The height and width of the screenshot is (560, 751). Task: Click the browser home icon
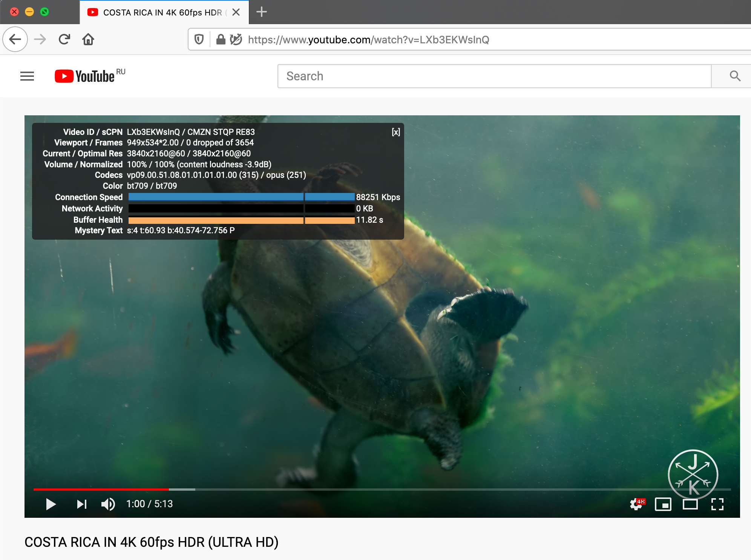(88, 39)
